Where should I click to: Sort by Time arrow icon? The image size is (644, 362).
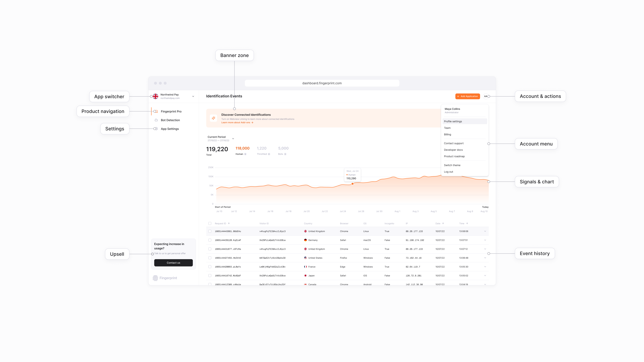point(467,224)
